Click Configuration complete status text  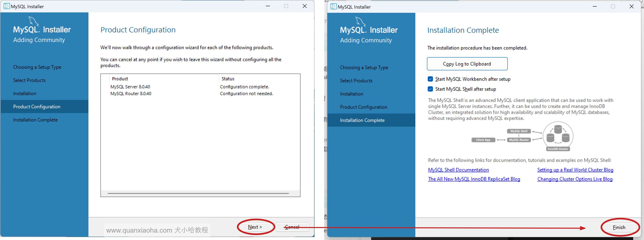click(244, 87)
